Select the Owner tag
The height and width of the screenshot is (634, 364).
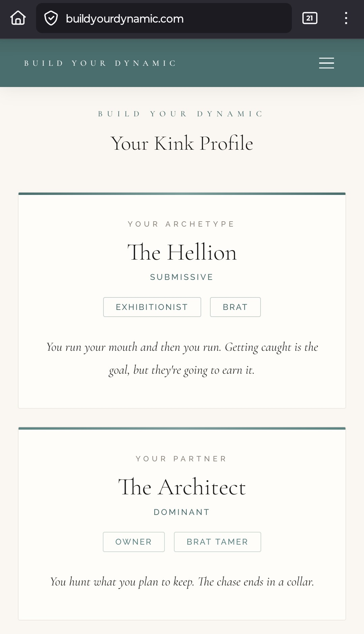click(134, 542)
